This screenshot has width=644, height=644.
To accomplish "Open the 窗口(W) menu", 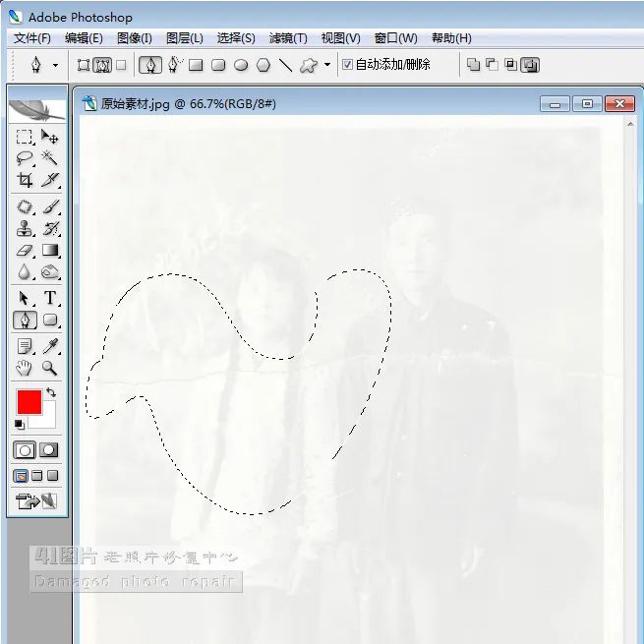I will [395, 38].
